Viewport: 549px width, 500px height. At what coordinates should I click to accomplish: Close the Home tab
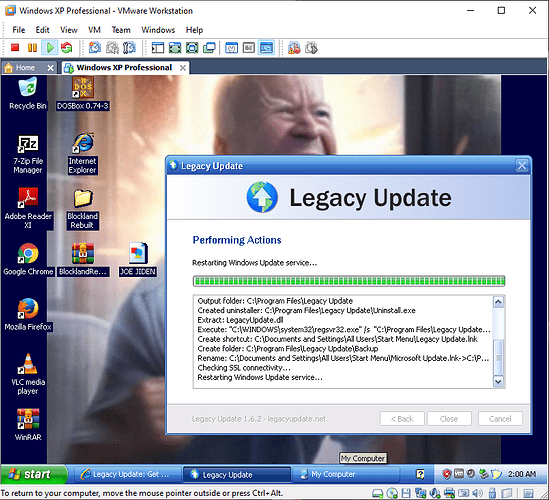tap(50, 68)
